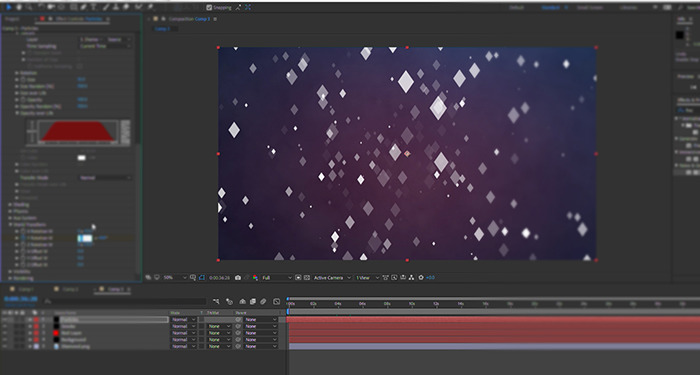Select the Rotation tool
Image resolution: width=700 pixels, height=375 pixels.
41,7
